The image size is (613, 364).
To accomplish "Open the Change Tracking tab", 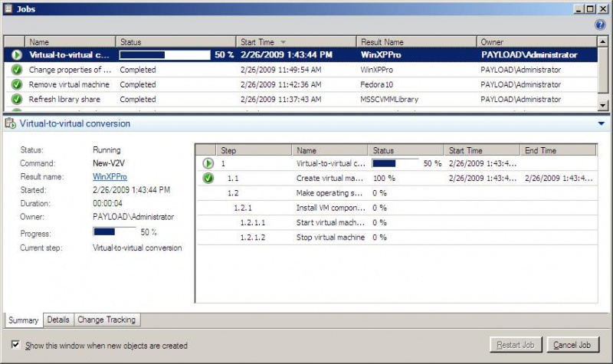I will click(106, 320).
